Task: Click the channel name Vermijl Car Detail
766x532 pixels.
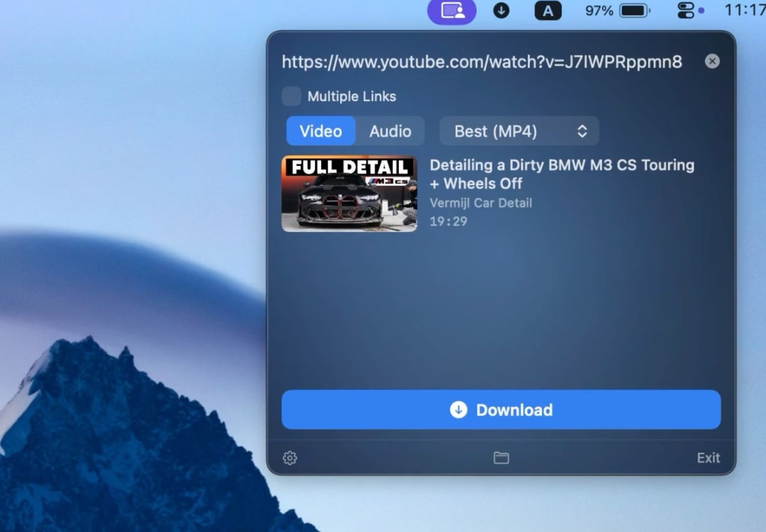Action: pos(481,203)
